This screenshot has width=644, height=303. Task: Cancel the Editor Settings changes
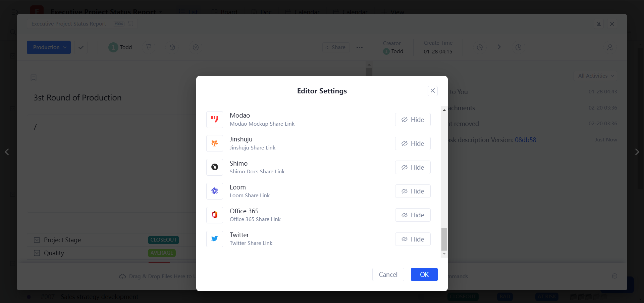click(388, 274)
